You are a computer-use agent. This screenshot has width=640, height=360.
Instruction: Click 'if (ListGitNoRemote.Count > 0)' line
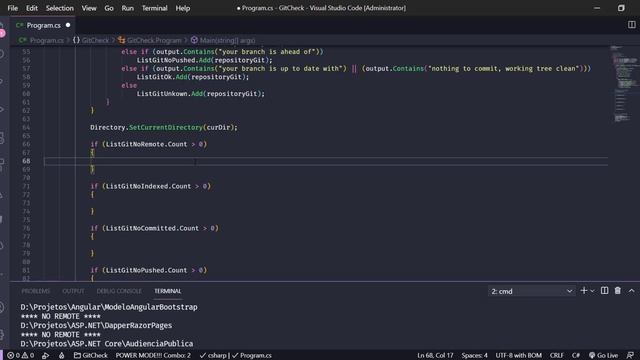pos(149,144)
